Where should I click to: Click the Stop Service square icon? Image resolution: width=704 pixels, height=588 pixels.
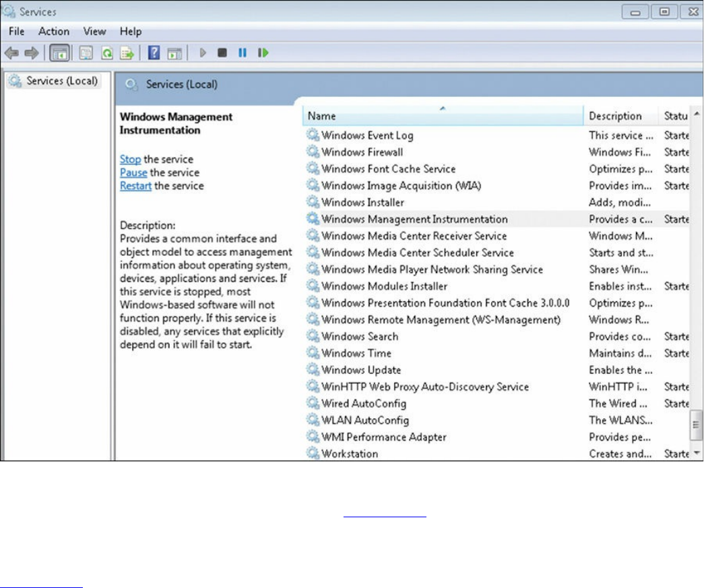[x=222, y=53]
